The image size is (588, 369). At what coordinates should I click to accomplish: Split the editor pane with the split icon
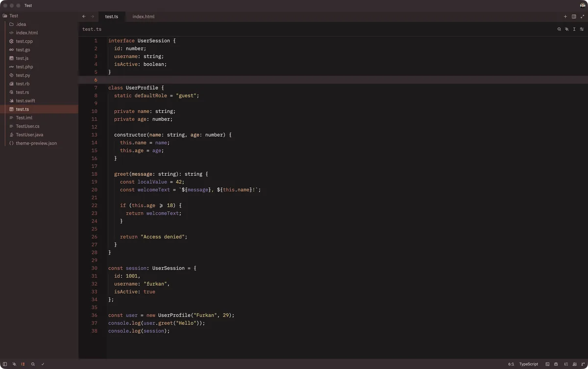point(574,17)
